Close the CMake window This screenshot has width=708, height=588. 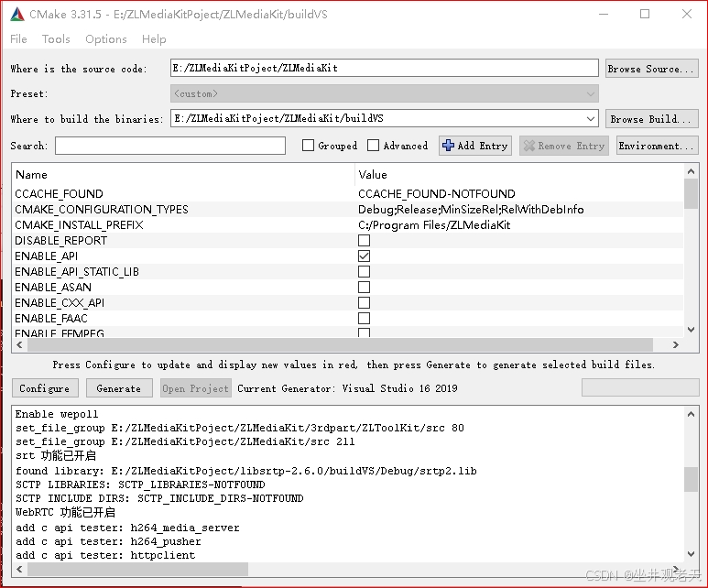687,14
